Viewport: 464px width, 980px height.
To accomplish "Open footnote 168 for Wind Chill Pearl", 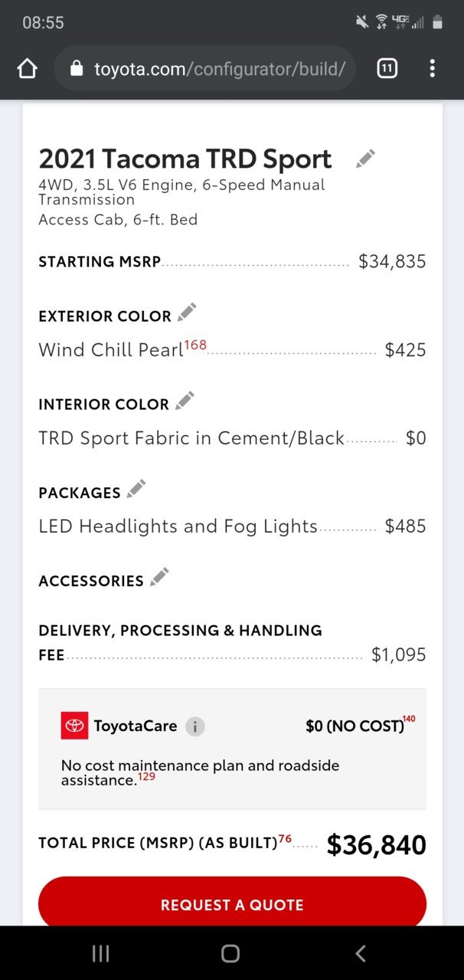I will (x=195, y=345).
